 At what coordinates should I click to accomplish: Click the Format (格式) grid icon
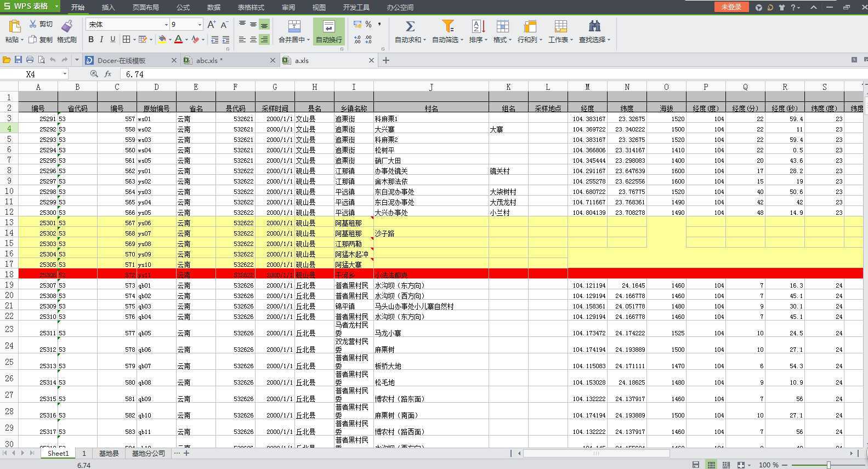(x=502, y=26)
